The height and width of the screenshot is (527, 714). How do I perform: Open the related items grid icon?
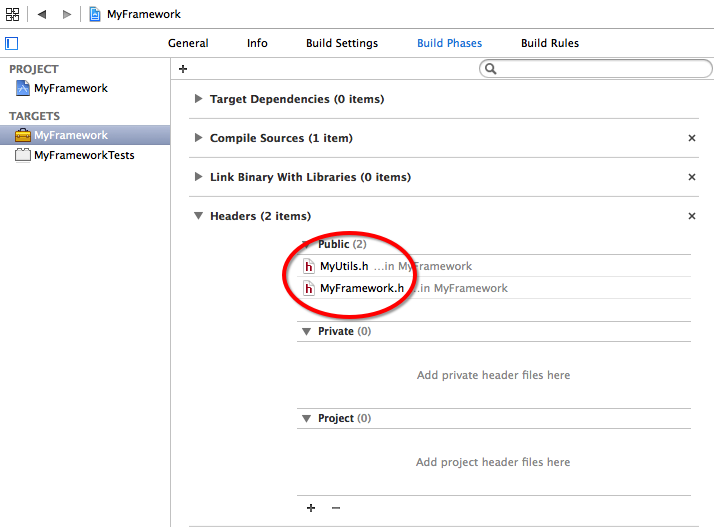pos(12,14)
